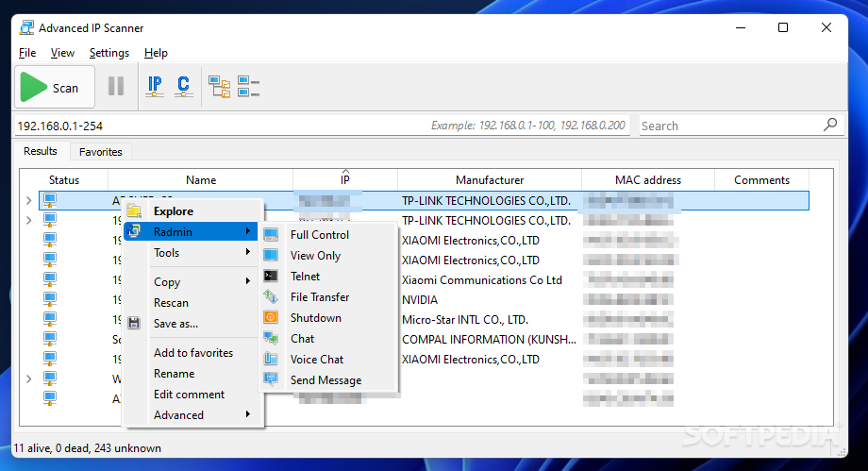Click the expand all toolbar icon

click(219, 87)
